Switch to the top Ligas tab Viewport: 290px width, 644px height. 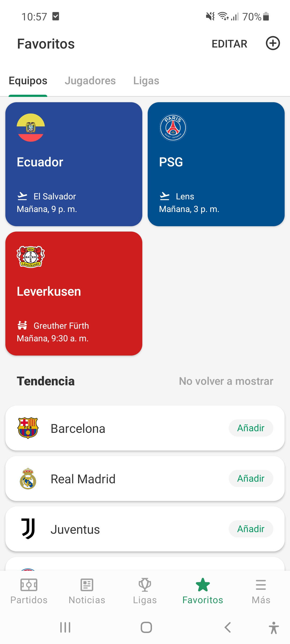pos(146,81)
